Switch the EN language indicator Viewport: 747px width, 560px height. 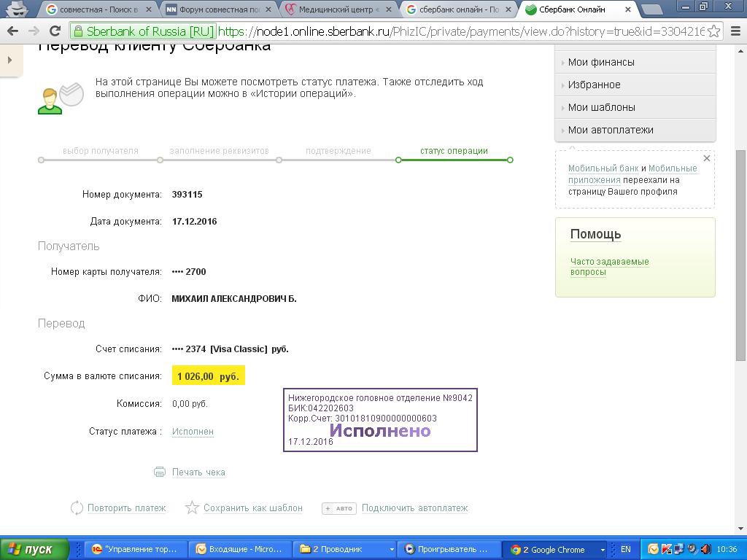(625, 549)
